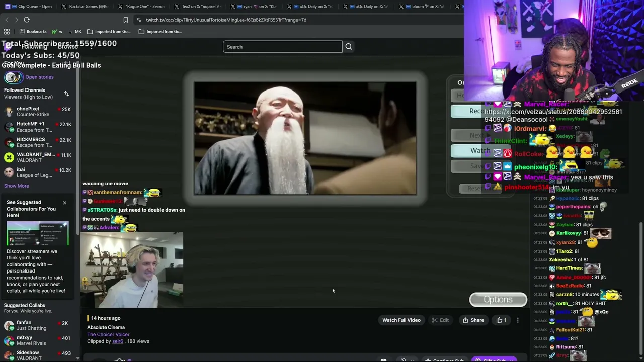Open the Options button in the video
Image resolution: width=644 pixels, height=362 pixels.
[x=498, y=300]
